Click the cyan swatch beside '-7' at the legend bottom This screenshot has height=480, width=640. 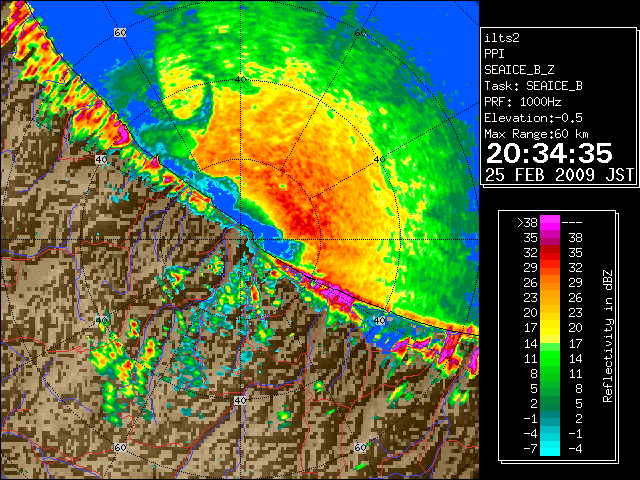pos(550,449)
